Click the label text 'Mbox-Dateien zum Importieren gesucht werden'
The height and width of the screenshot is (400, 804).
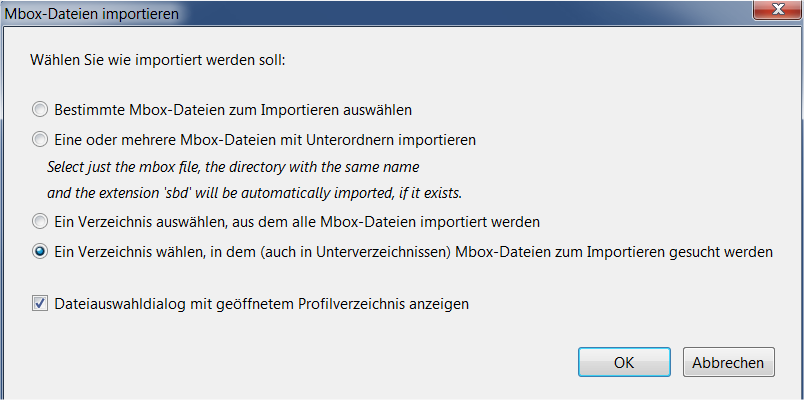click(x=614, y=252)
